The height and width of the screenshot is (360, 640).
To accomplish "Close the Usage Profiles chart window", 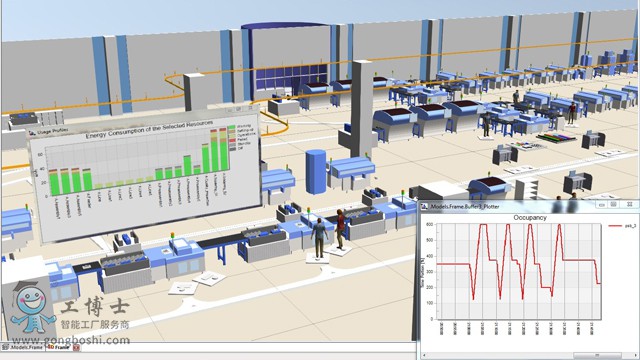I will [x=250, y=108].
